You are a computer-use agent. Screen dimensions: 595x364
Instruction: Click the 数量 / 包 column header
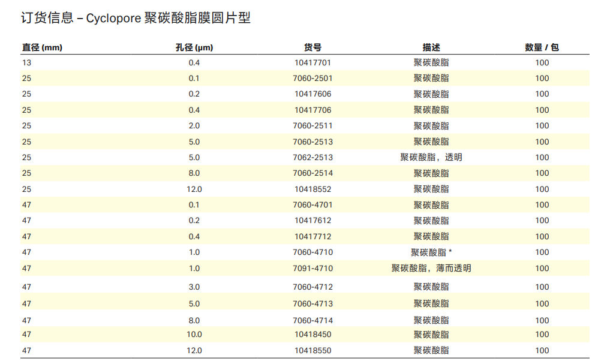click(542, 47)
